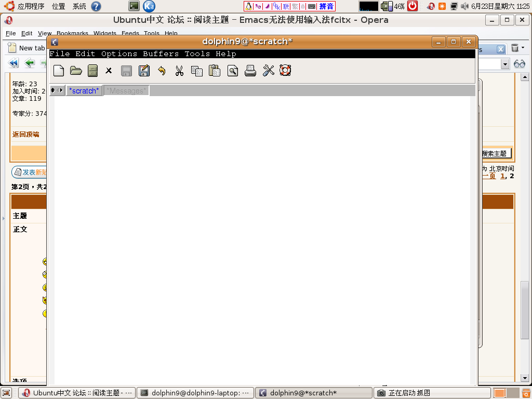
Task: Click Opera's scrollbar up arrow
Action: (525, 77)
